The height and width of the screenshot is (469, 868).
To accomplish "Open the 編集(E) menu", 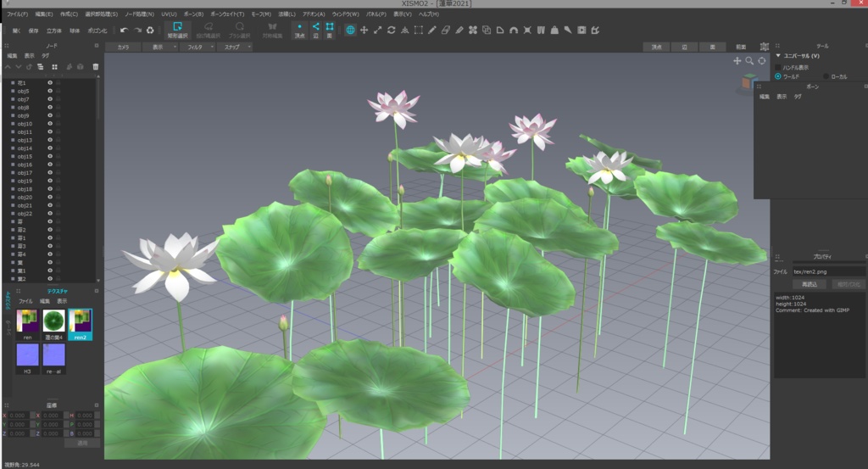I will pos(44,14).
